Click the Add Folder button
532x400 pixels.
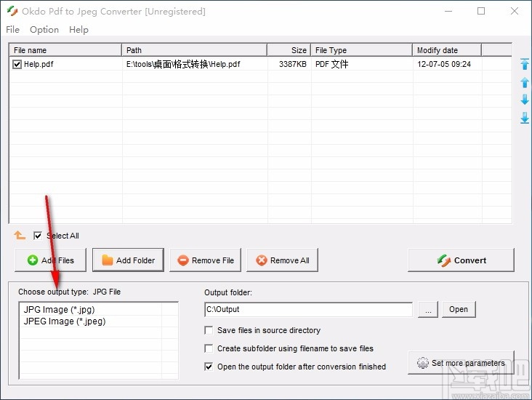pyautogui.click(x=128, y=260)
